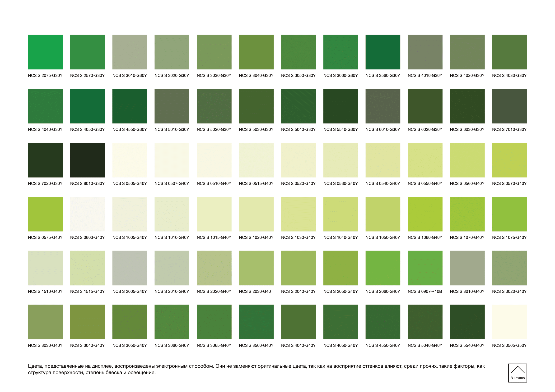
Task: Click the label text 'NCS S 0560-G40Y'
Action: click(467, 184)
